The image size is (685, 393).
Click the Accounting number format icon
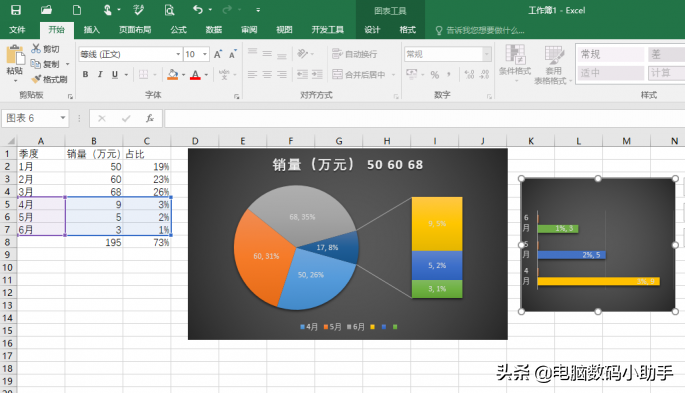pos(412,74)
